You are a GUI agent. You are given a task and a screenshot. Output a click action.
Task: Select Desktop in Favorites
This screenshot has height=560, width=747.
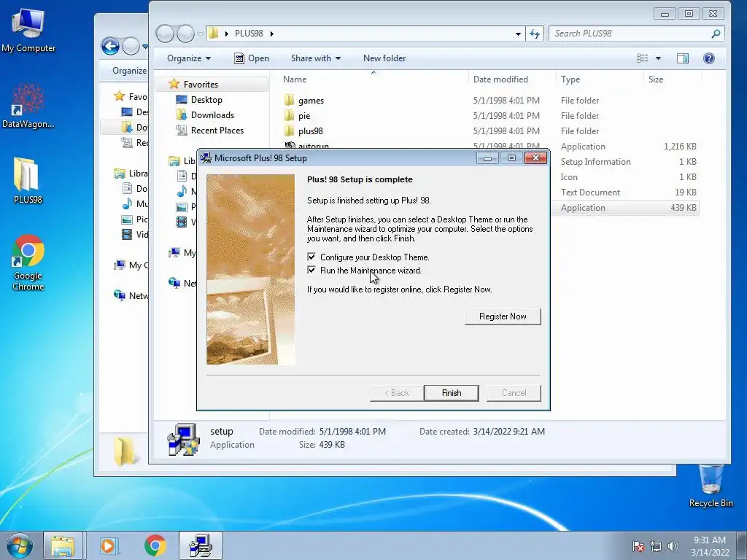tap(206, 99)
